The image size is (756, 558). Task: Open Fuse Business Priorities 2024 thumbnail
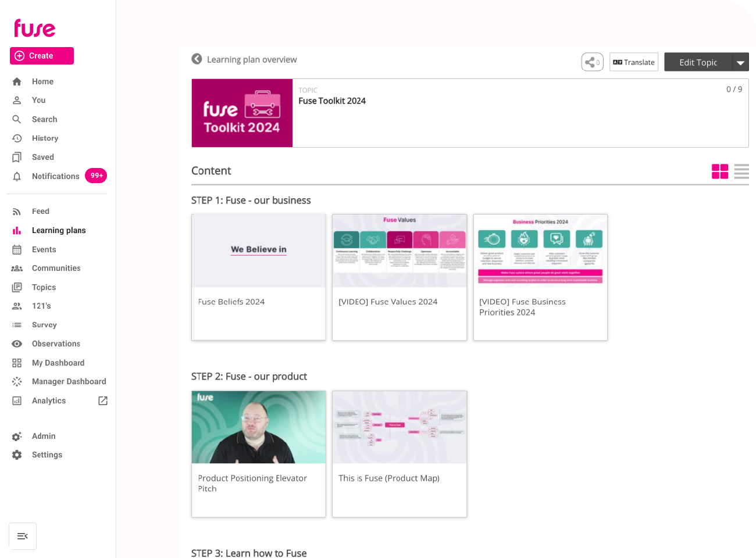[x=540, y=251]
